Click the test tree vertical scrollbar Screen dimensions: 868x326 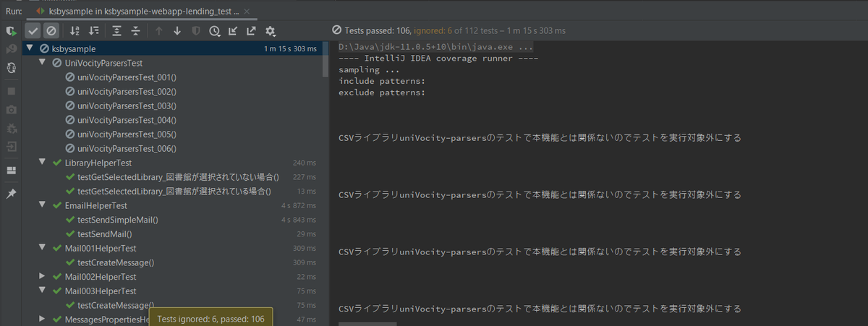pyautogui.click(x=325, y=59)
